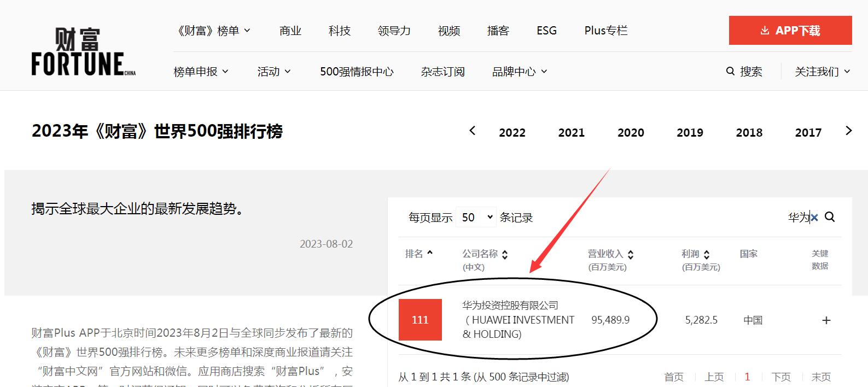Switch to the 2018 ranking
The width and height of the screenshot is (868, 387).
[749, 132]
